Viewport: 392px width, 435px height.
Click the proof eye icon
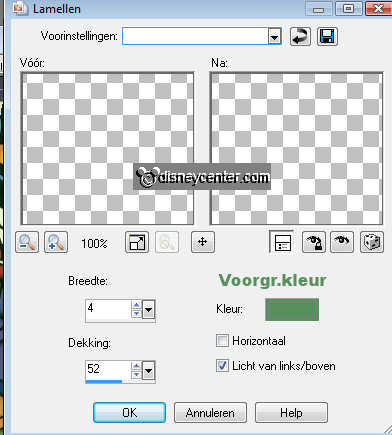[342, 242]
